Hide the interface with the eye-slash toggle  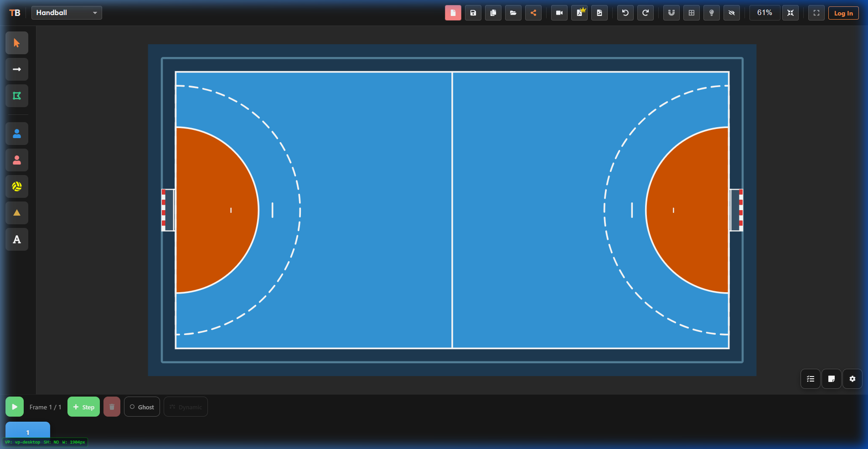(x=731, y=13)
